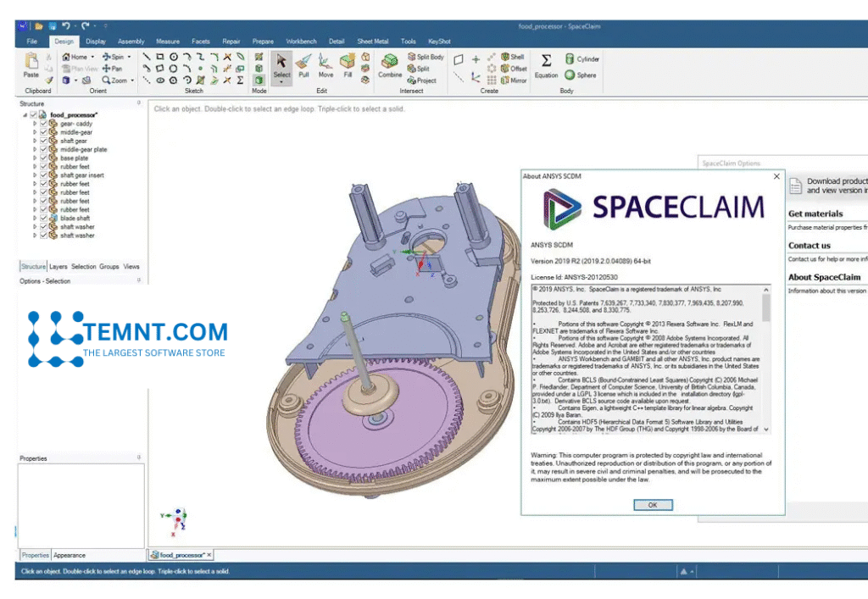Choose the Combine tool in Intersect group
This screenshot has width=868, height=599.
tap(390, 65)
